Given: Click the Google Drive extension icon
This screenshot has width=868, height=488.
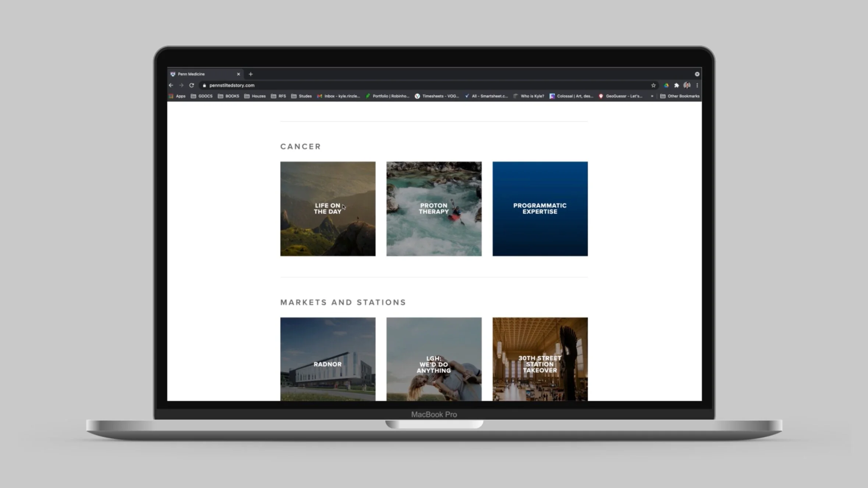Looking at the screenshot, I should point(666,85).
